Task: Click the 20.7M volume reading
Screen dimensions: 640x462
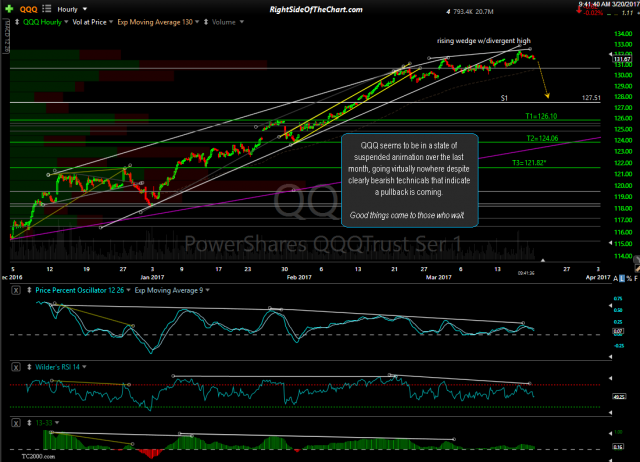Action: click(484, 12)
